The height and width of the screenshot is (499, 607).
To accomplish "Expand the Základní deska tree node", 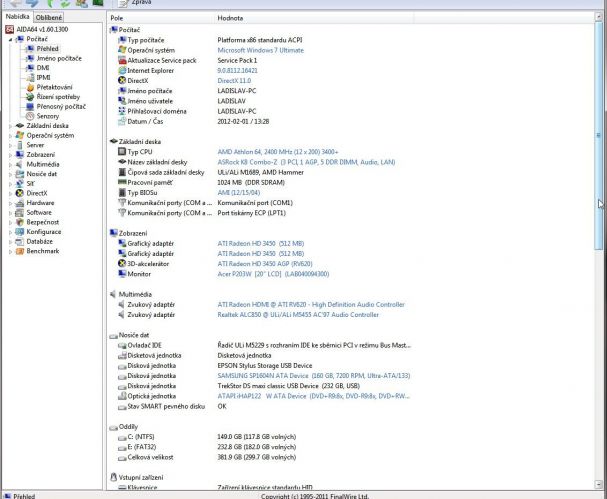I will 10,126.
